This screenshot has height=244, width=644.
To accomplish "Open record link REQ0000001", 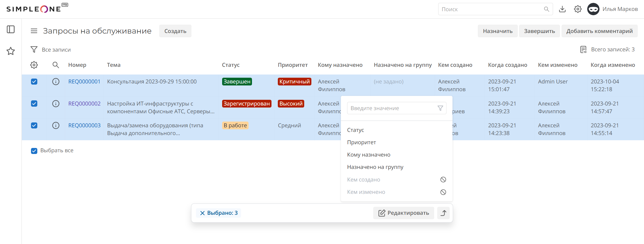I will point(84,82).
